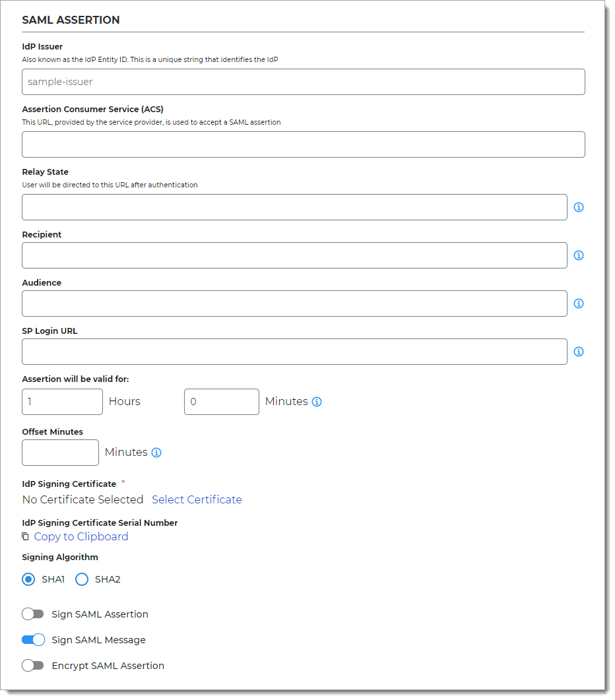Click the Relay State URL input field
Viewport: 615px width, 700px height.
(x=294, y=207)
